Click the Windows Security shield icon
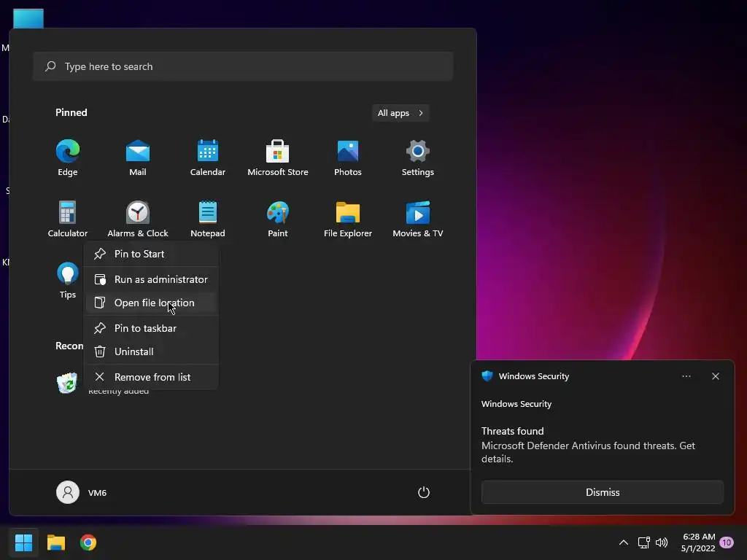This screenshot has width=747, height=560. tap(487, 376)
